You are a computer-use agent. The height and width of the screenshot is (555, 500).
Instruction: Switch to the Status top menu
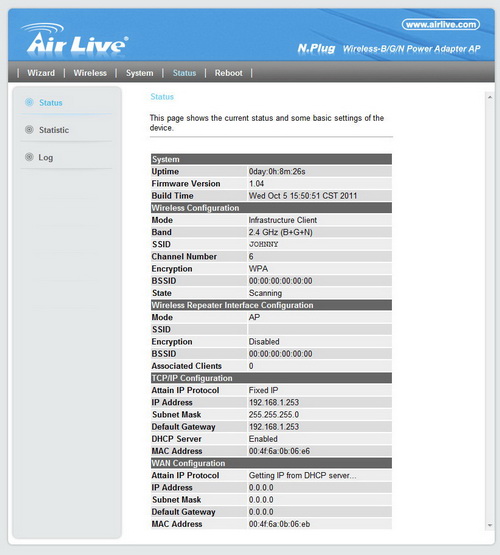(x=184, y=73)
